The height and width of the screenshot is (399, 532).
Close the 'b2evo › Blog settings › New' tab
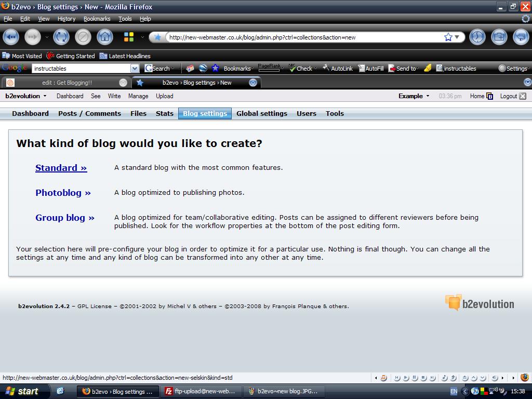click(253, 83)
